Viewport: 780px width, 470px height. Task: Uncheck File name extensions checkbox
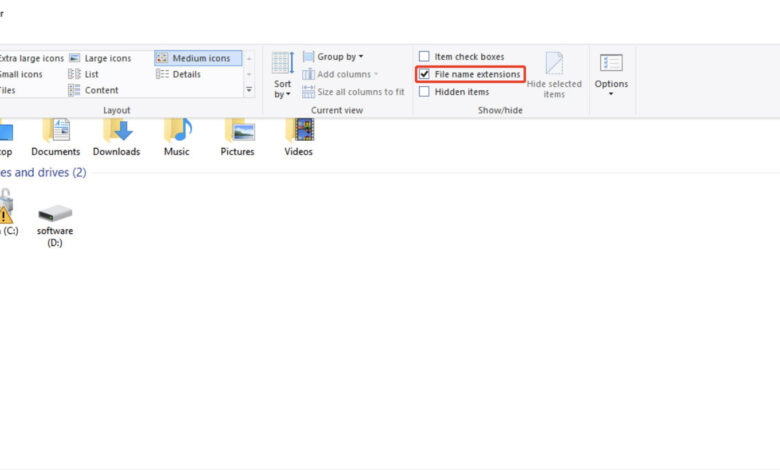424,74
